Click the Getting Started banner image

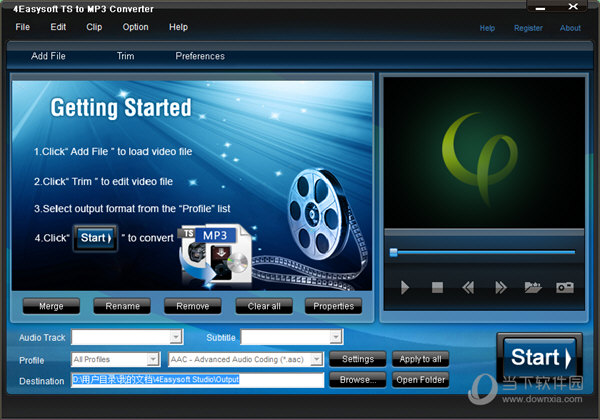(192, 185)
